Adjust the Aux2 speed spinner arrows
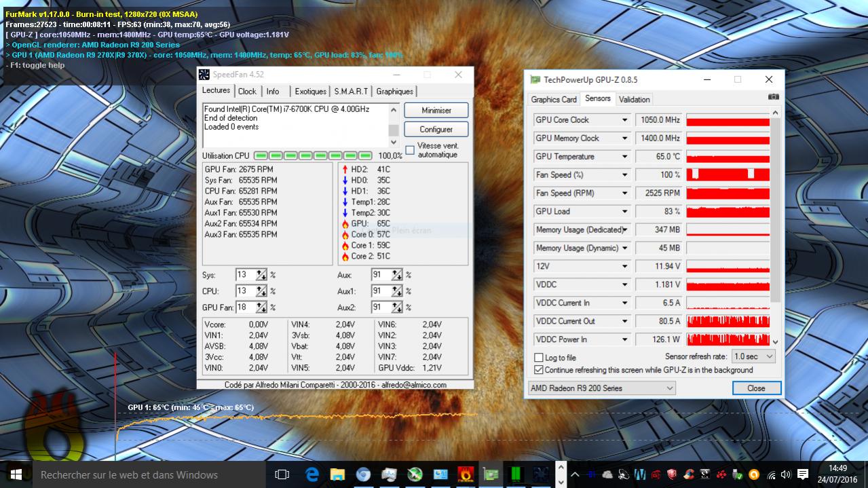This screenshot has height=488, width=868. [x=397, y=307]
